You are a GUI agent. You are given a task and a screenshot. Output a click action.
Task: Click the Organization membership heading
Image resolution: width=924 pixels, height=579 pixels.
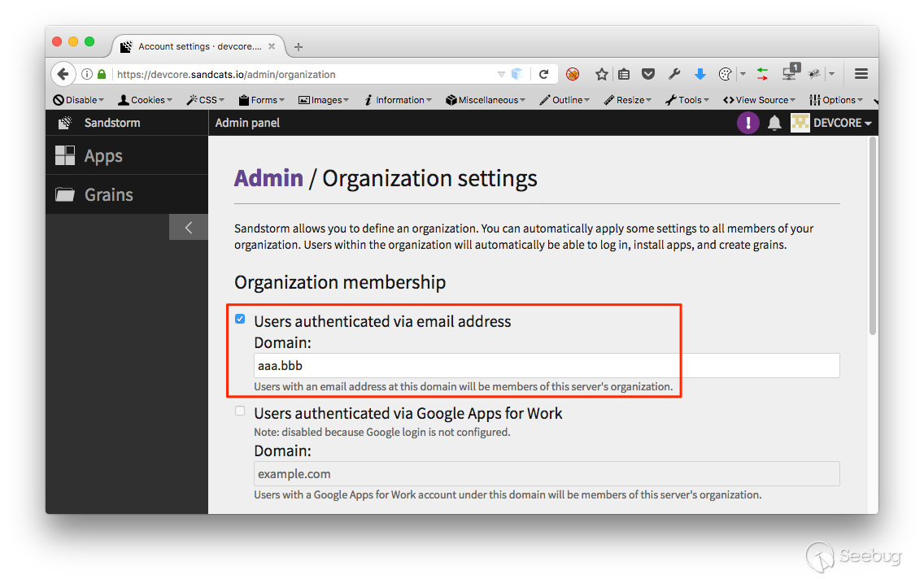click(340, 282)
